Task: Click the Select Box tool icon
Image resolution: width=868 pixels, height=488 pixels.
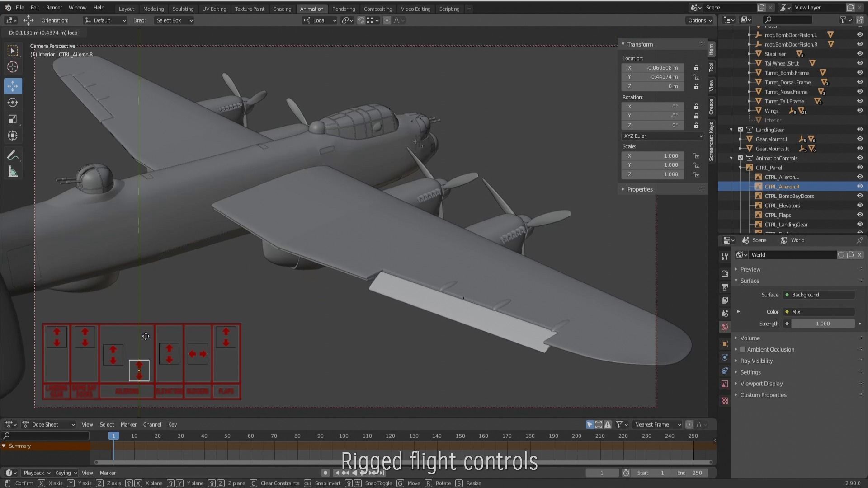Action: 13,51
